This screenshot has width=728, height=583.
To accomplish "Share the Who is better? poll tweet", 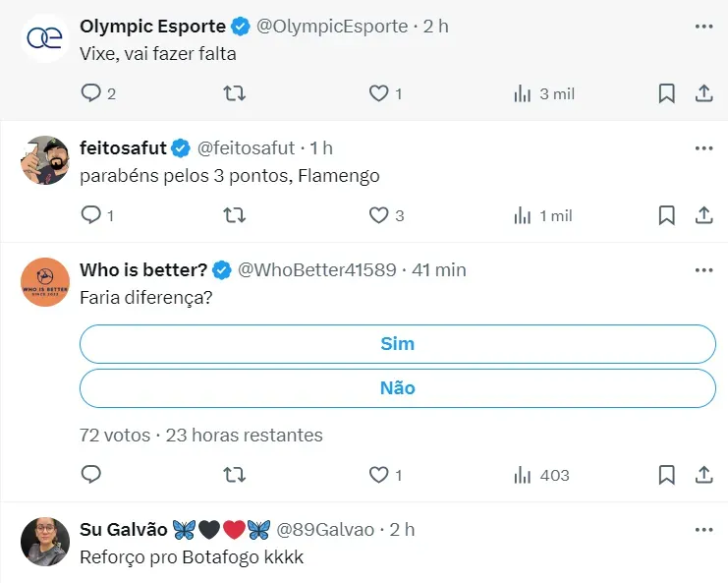I will tap(703, 475).
